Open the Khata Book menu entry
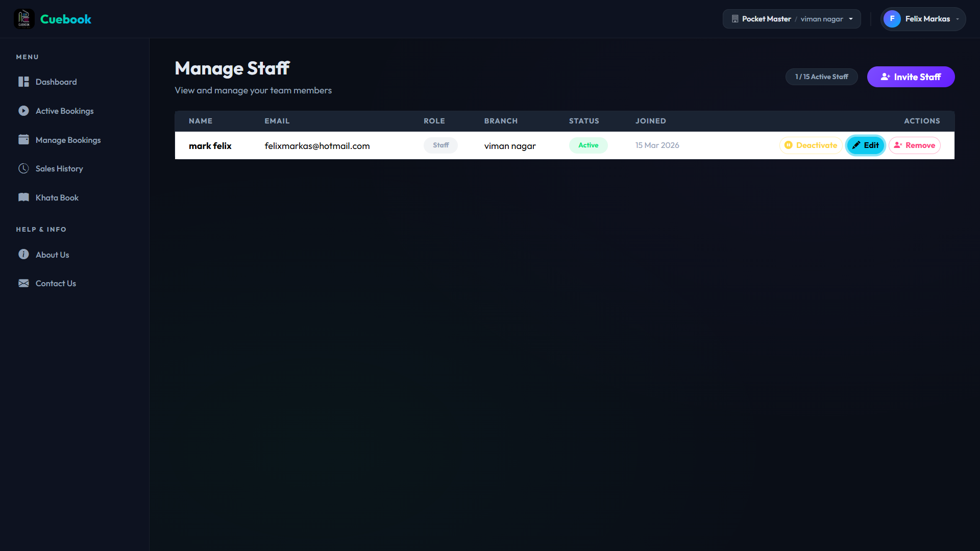The height and width of the screenshot is (551, 980). (57, 198)
